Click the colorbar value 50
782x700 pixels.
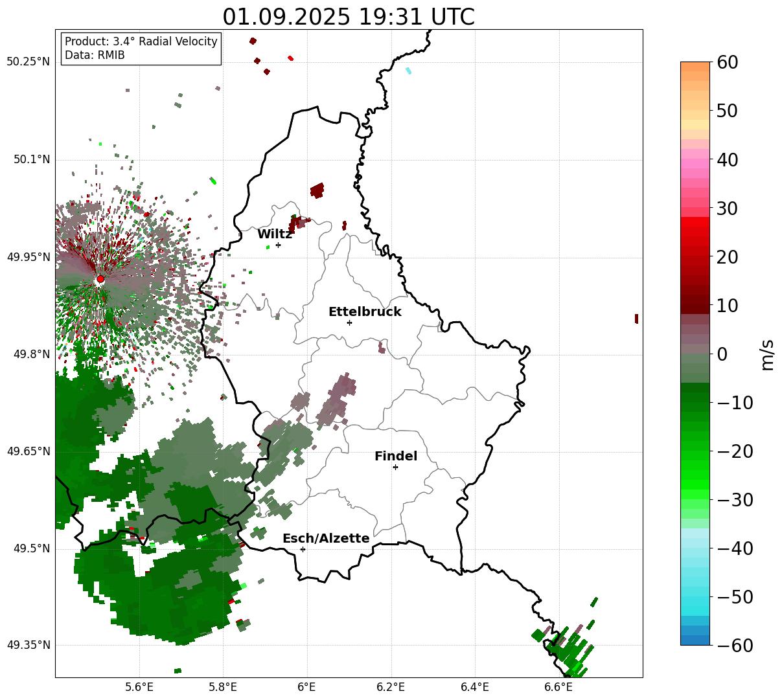coord(727,111)
